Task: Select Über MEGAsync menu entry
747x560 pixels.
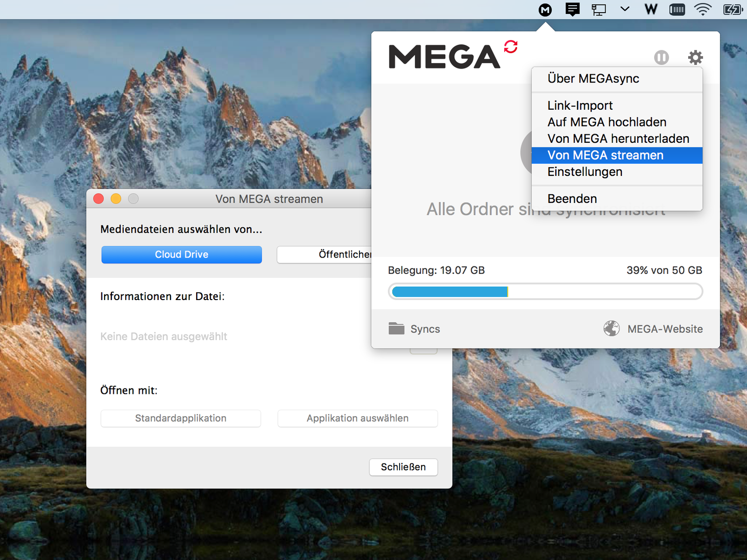Action: click(617, 78)
